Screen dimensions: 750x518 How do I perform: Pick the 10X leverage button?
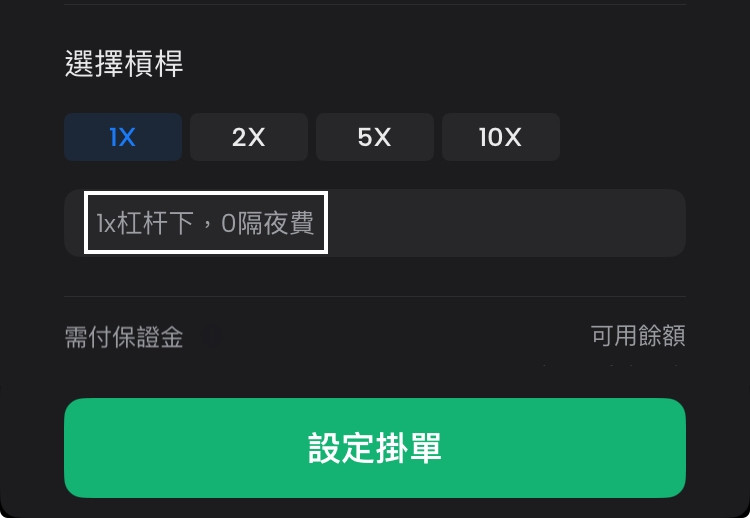click(501, 137)
